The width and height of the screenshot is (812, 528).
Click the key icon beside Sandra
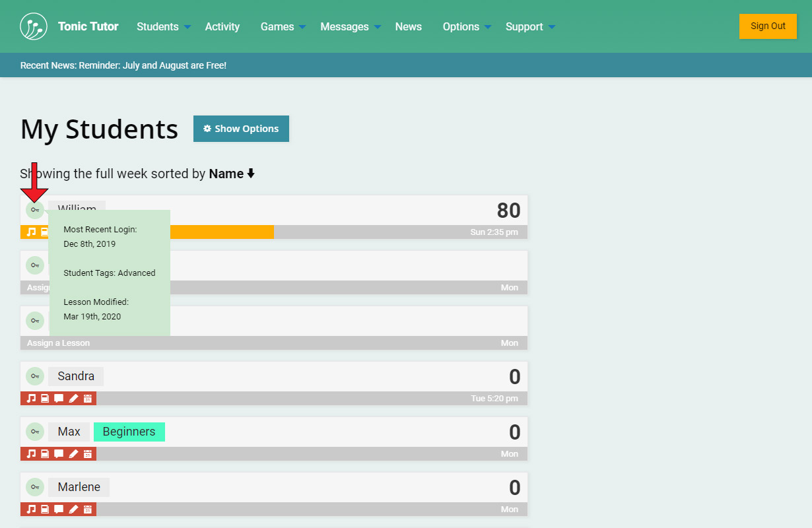[x=35, y=376]
